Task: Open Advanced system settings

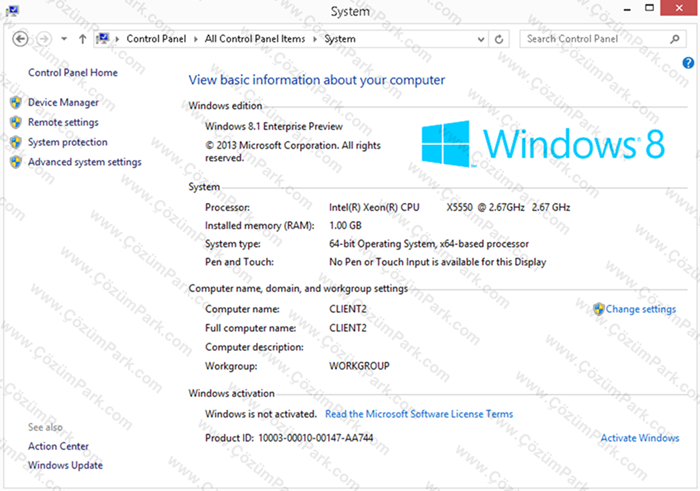Action: click(x=84, y=162)
